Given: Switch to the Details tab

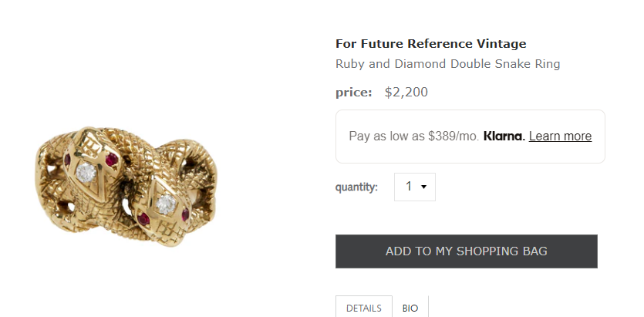Looking at the screenshot, I should click(363, 308).
